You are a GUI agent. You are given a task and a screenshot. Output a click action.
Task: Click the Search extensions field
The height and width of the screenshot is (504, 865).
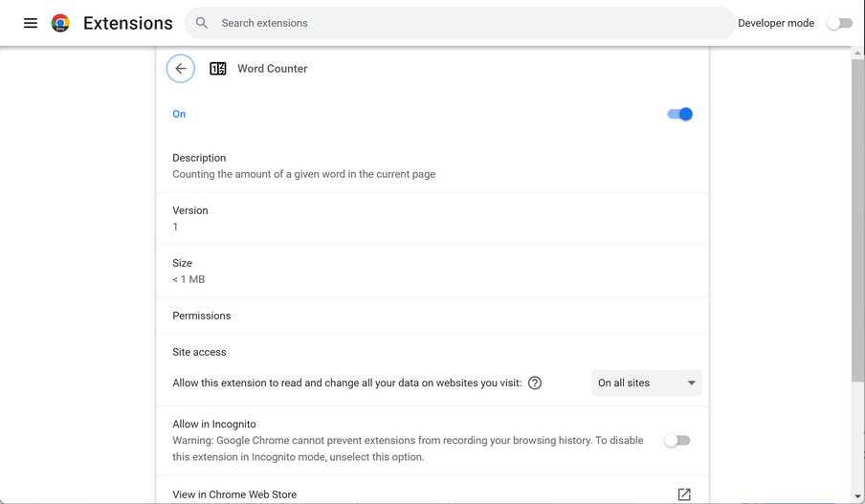tap(469, 23)
